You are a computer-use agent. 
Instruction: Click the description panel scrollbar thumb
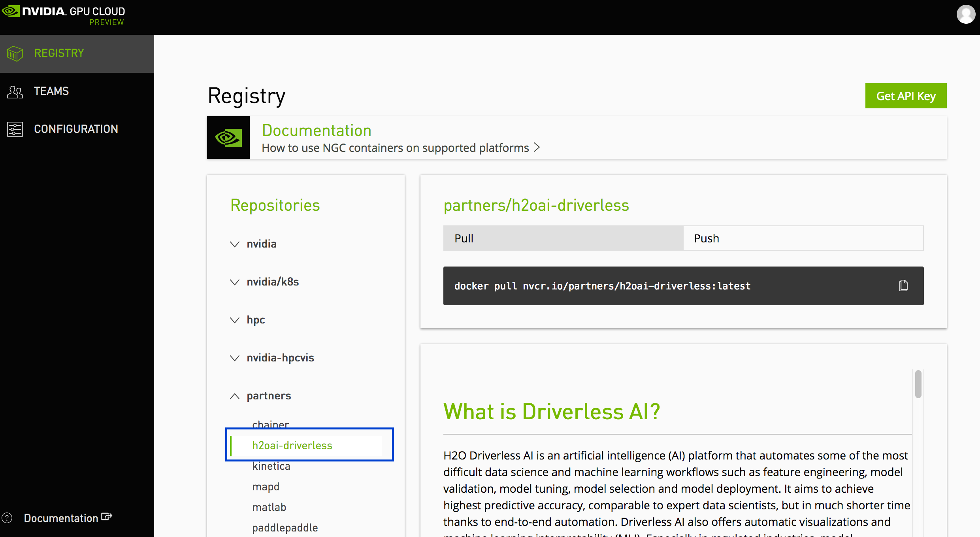[918, 384]
